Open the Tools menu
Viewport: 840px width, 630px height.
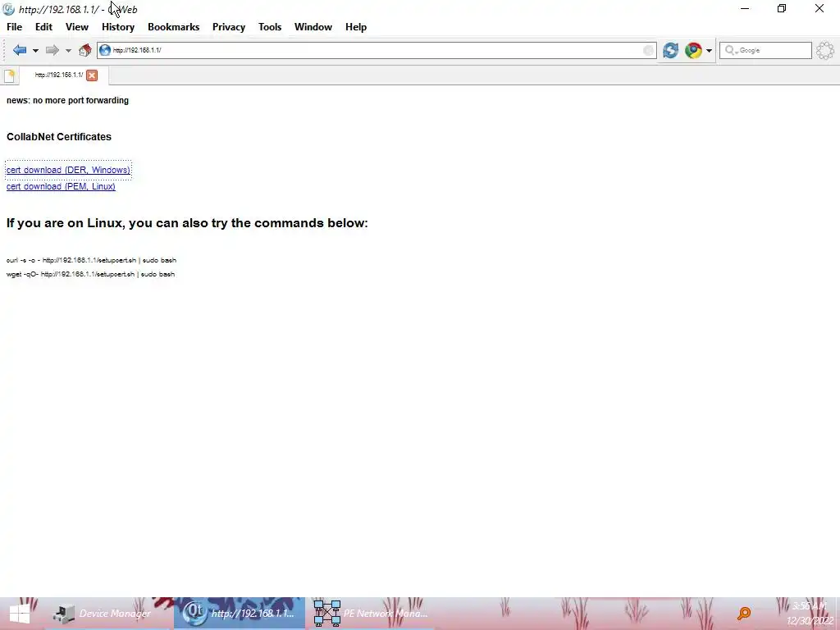[x=270, y=27]
